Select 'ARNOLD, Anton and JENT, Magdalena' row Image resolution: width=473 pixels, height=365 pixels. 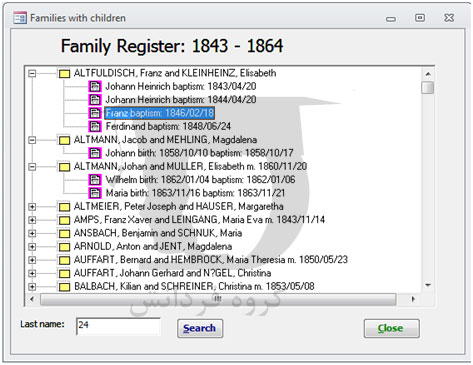153,247
